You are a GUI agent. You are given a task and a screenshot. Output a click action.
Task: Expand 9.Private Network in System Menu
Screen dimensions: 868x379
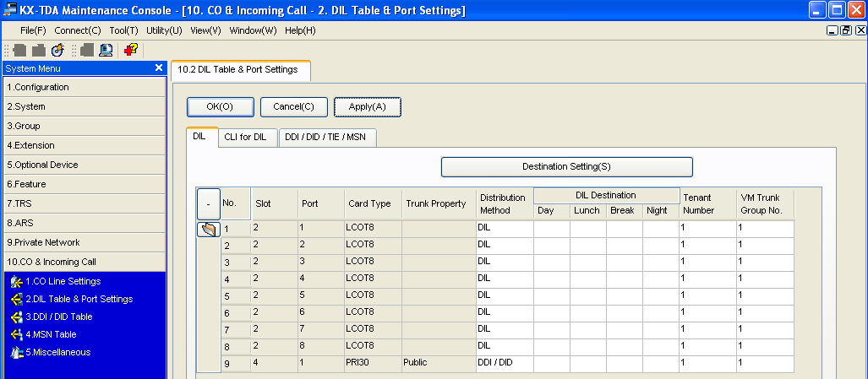[85, 242]
